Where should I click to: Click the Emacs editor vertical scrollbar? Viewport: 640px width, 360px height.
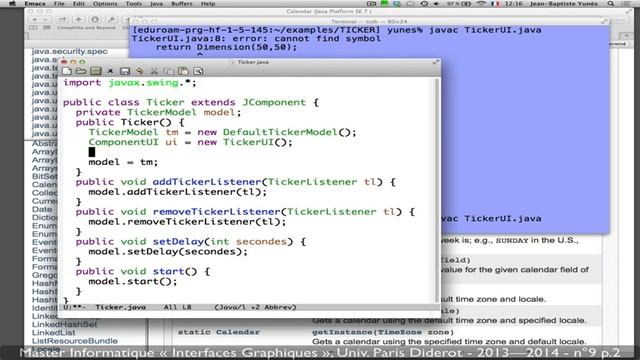tap(437, 190)
